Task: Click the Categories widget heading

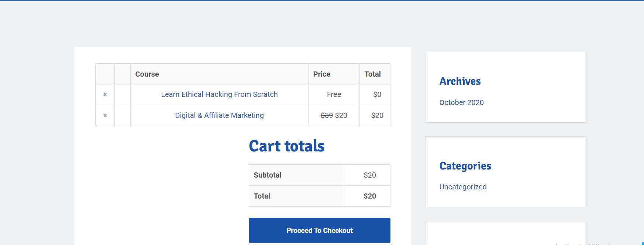Action: point(465,166)
